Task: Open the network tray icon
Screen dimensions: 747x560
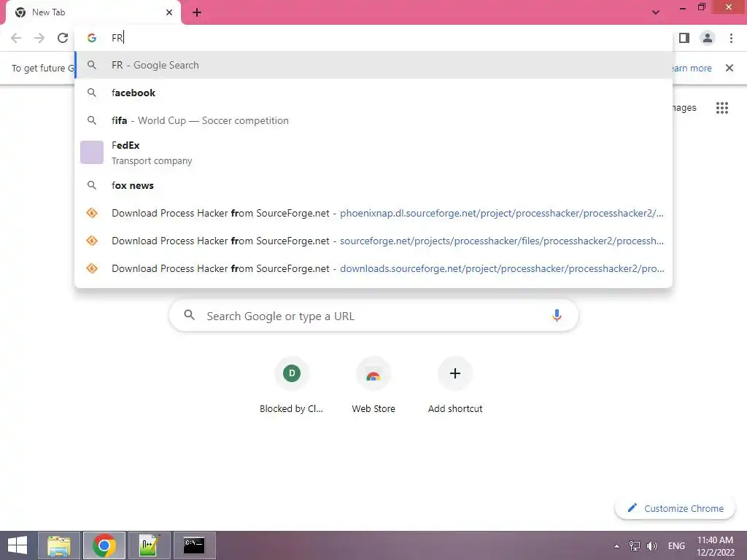Action: click(x=635, y=546)
